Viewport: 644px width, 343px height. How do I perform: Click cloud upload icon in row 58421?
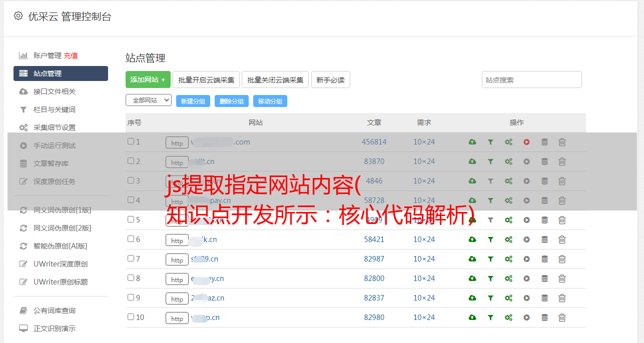(x=472, y=239)
